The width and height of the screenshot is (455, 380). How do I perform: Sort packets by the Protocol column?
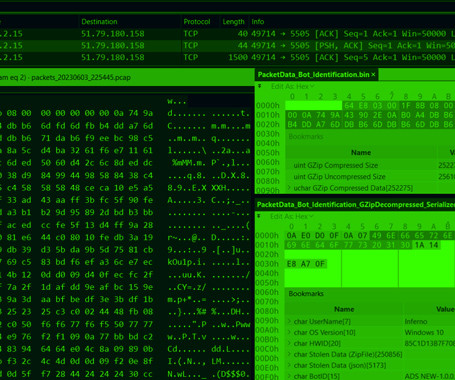click(x=197, y=22)
